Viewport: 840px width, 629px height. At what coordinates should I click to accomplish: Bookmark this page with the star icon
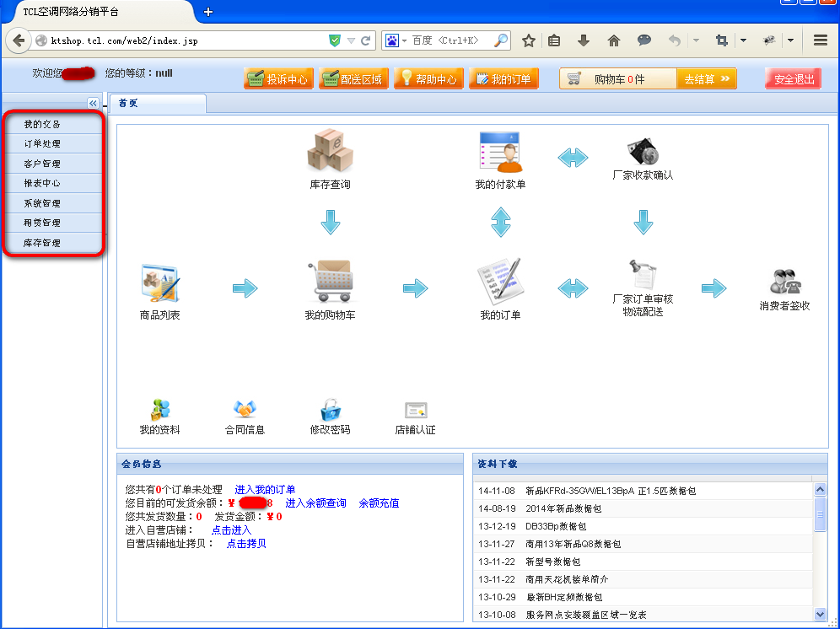pos(529,40)
